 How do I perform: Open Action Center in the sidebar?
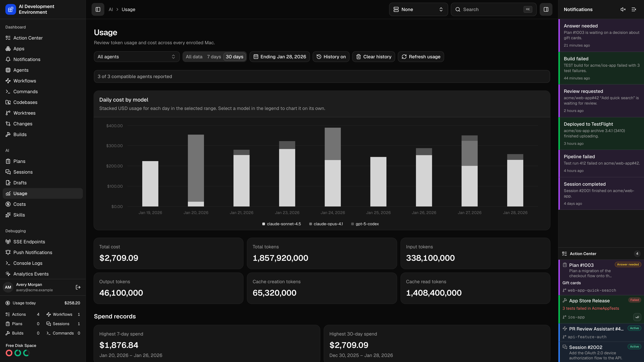point(42,38)
